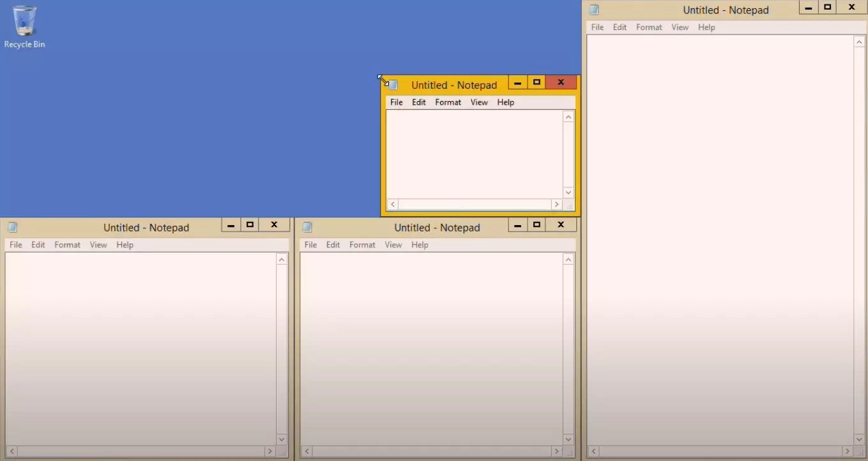Image resolution: width=868 pixels, height=461 pixels.
Task: Click scroll-left arrow in the tall right-side Notepad
Action: pos(594,451)
